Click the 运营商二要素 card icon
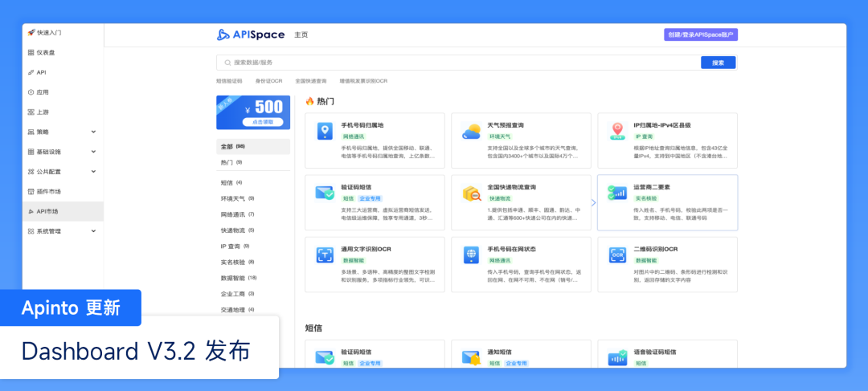 click(617, 193)
